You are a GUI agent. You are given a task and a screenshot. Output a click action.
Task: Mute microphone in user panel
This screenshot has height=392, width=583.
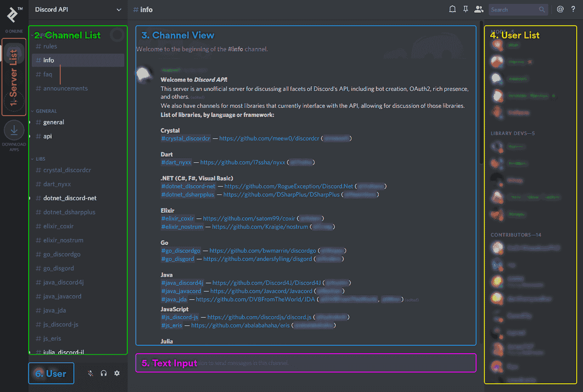point(90,373)
